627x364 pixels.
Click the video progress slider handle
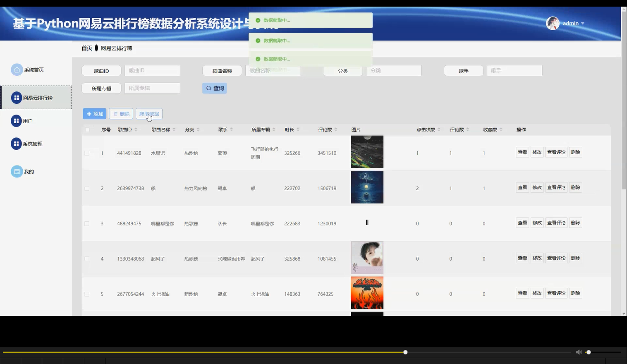click(x=405, y=352)
